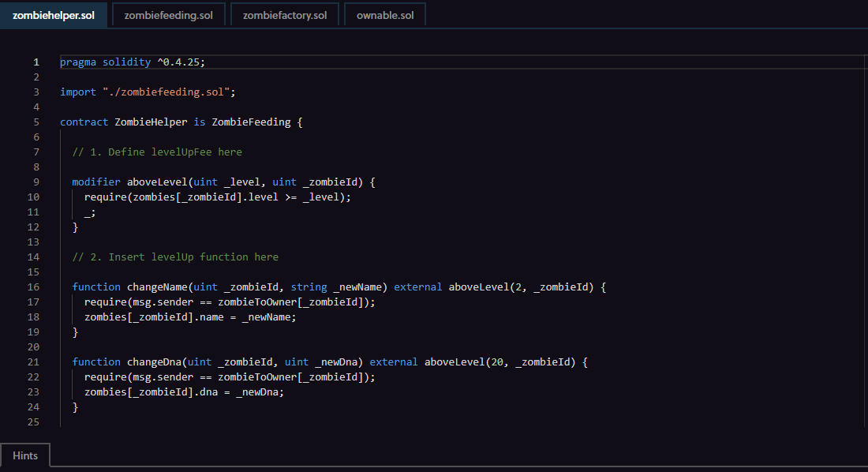Image resolution: width=868 pixels, height=472 pixels.
Task: Click line number 5 in the gutter
Action: (36, 122)
